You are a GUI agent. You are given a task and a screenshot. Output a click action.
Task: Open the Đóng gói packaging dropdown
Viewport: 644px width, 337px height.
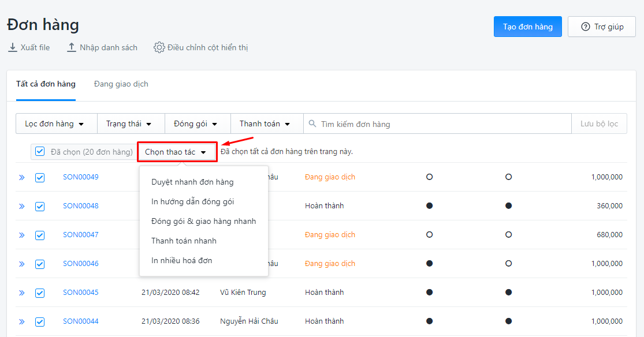tap(198, 123)
